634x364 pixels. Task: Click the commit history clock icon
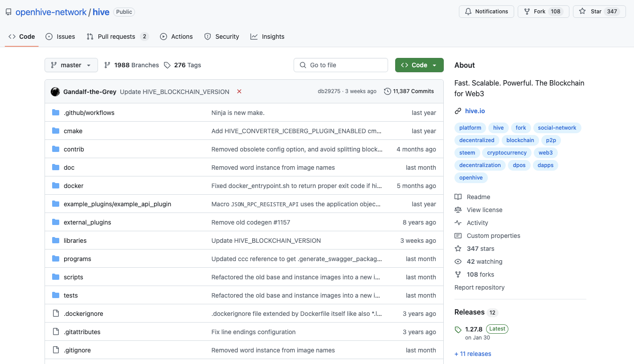[387, 91]
